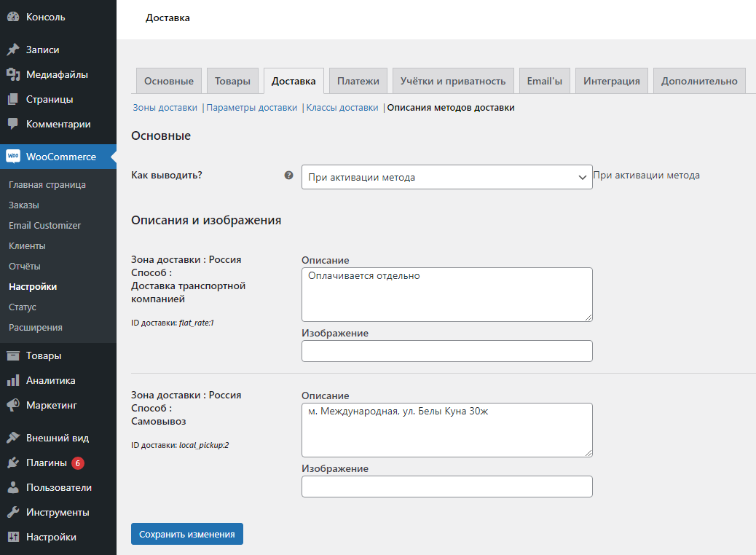Open the Платежи settings tab
The height and width of the screenshot is (555, 756).
(358, 81)
